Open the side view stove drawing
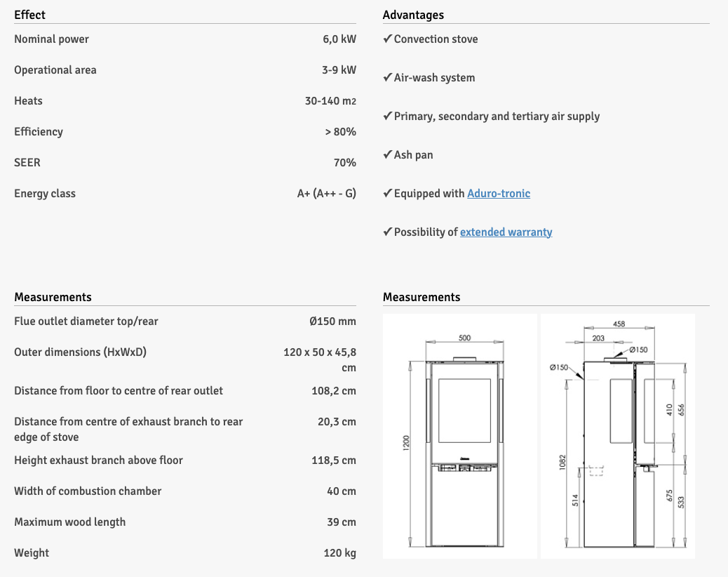Screen dimensions: 728x577 tap(618, 436)
